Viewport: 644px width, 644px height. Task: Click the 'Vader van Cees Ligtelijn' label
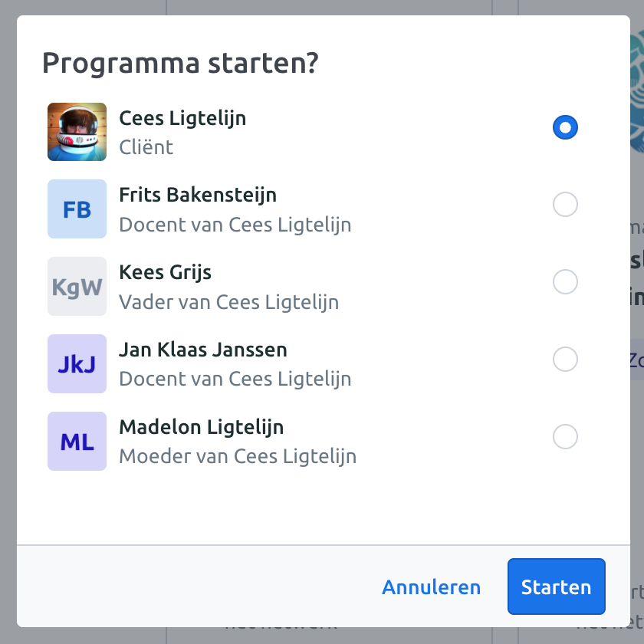coord(229,302)
